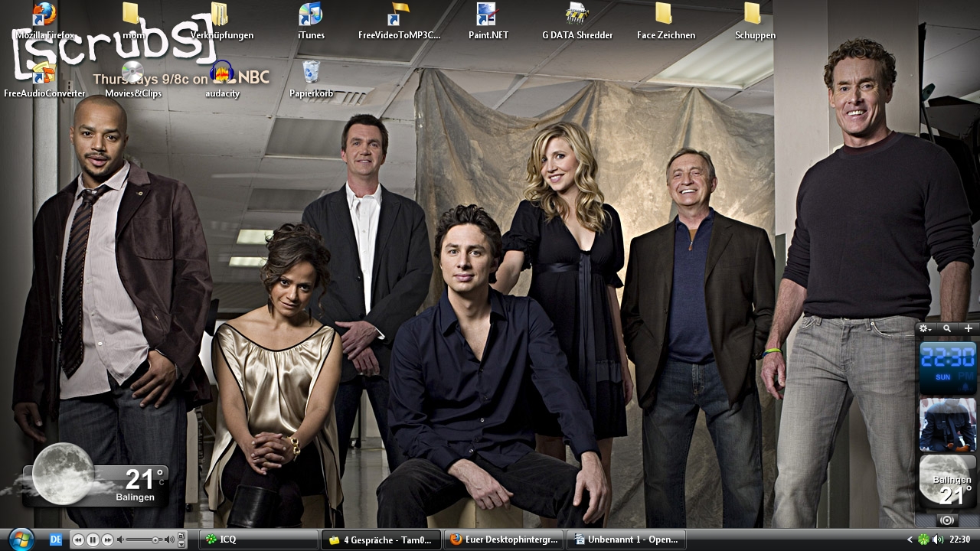
Task: Launch Paint.NET from the desktop
Action: [x=488, y=21]
